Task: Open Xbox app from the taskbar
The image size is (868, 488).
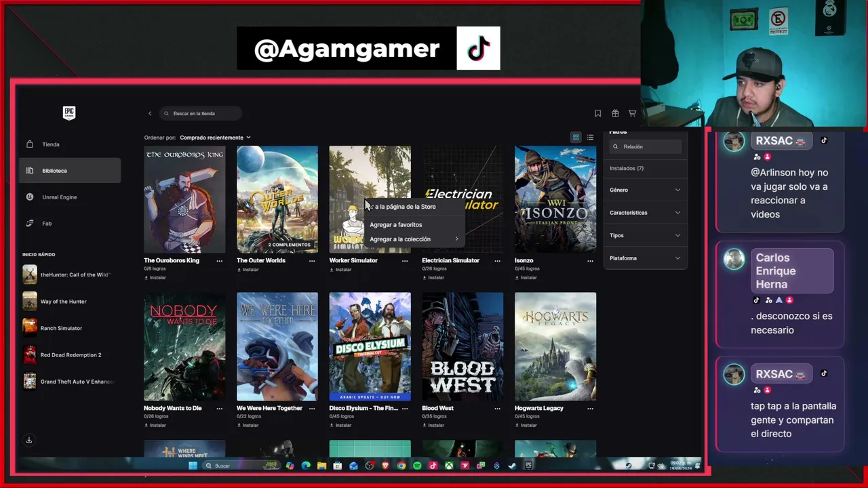Action: (x=449, y=466)
